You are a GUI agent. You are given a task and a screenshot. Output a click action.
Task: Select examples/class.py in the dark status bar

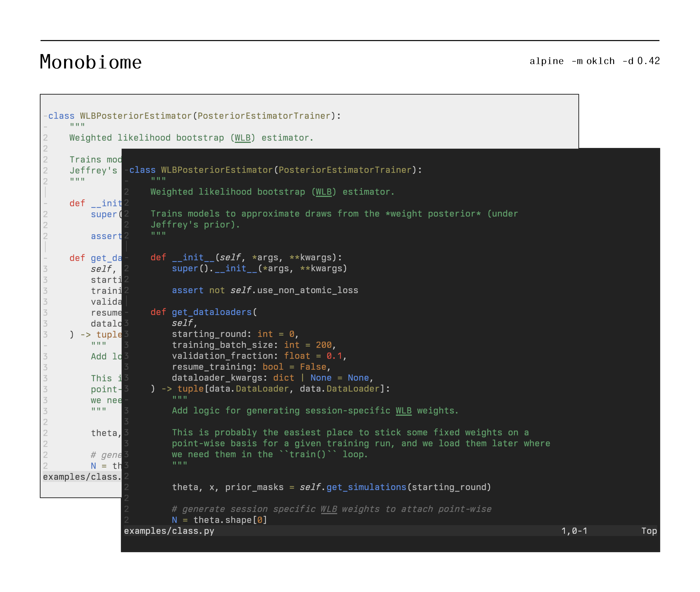169,531
